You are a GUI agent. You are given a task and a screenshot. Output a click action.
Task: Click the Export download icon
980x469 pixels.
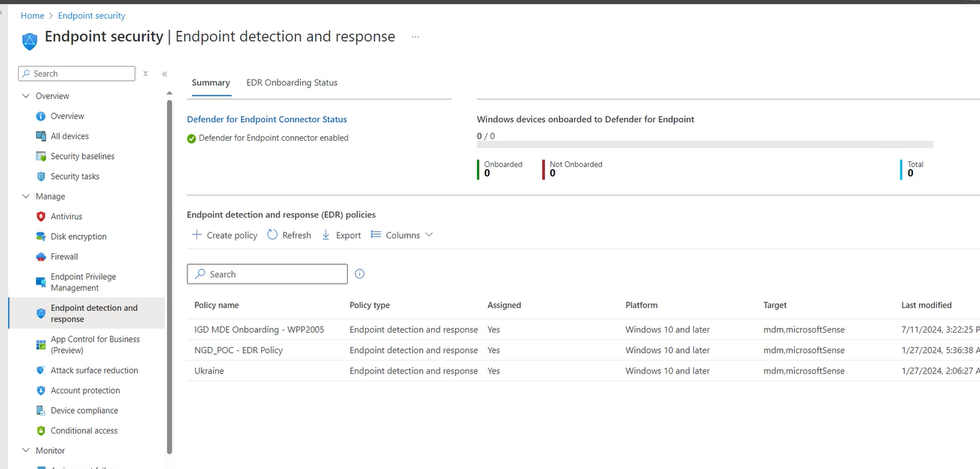(x=326, y=235)
